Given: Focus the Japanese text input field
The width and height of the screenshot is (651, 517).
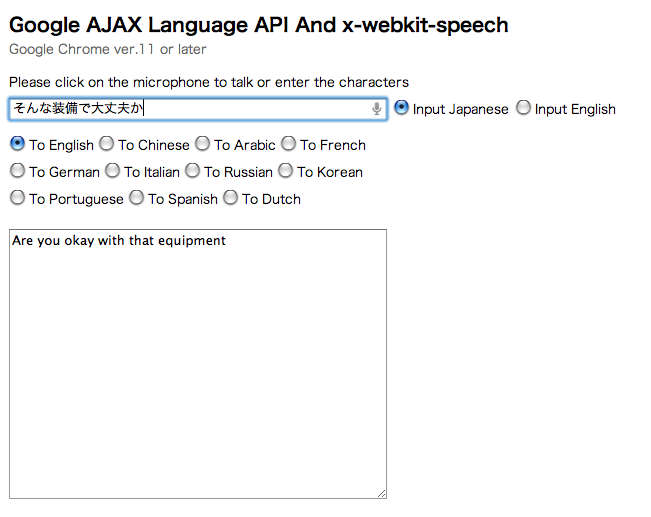Looking at the screenshot, I should [x=198, y=109].
